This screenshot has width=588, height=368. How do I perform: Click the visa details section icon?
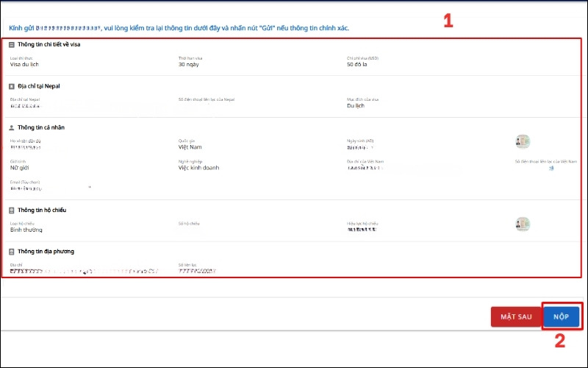point(12,45)
